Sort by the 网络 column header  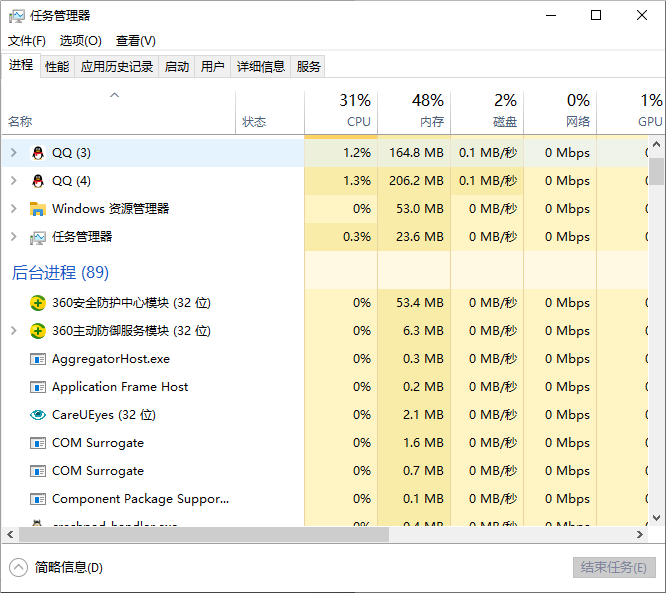click(x=560, y=113)
